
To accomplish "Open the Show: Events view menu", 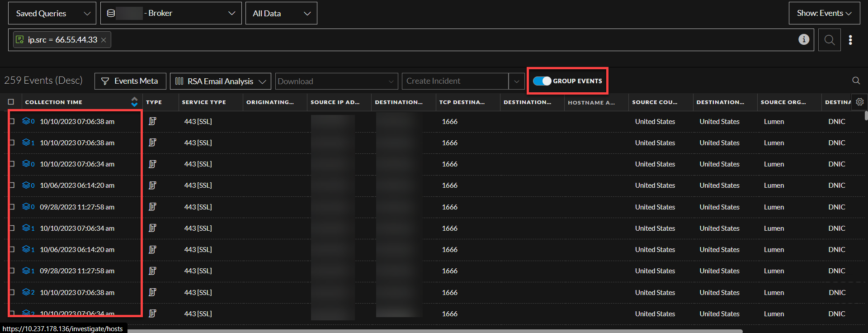I will [x=824, y=13].
